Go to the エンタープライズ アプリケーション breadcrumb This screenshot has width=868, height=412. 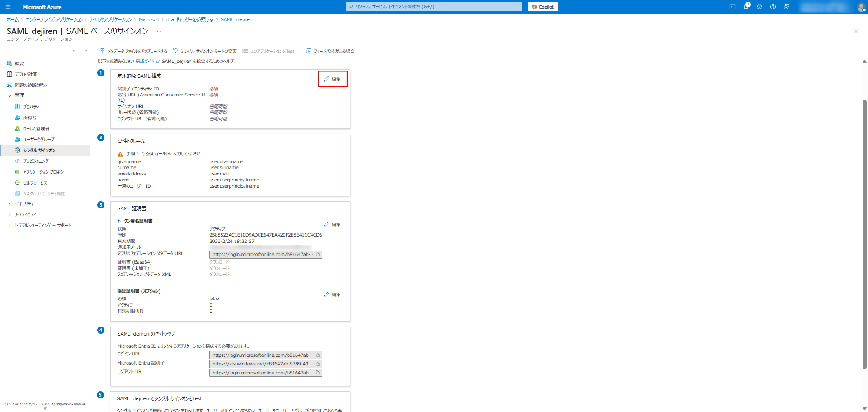(x=79, y=19)
